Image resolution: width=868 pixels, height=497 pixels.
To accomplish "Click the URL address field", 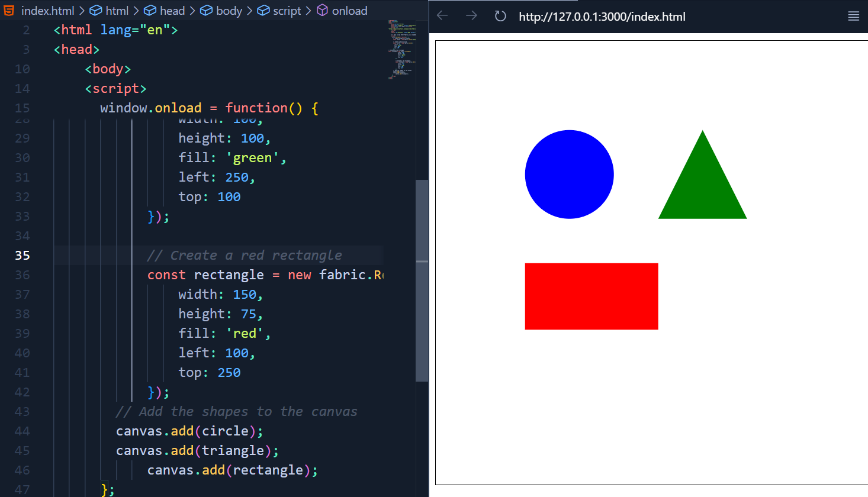I will (x=602, y=17).
